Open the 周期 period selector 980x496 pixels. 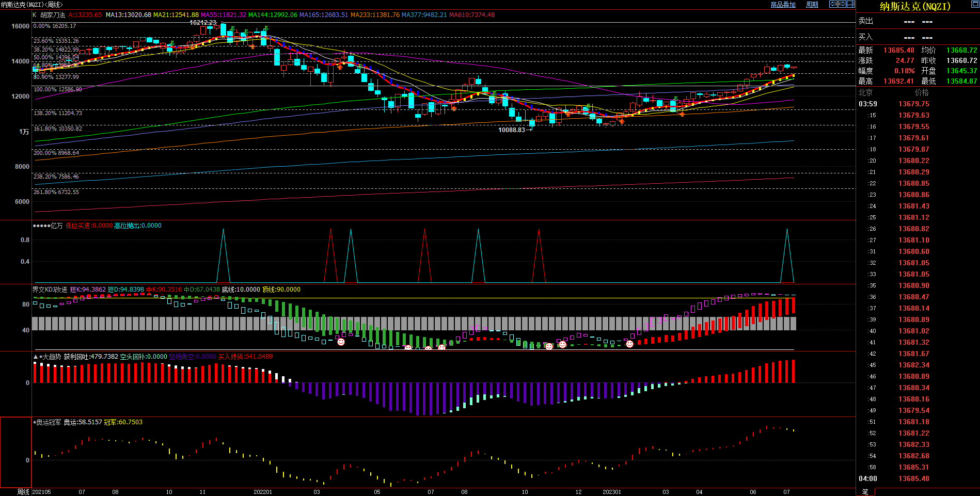(x=812, y=5)
